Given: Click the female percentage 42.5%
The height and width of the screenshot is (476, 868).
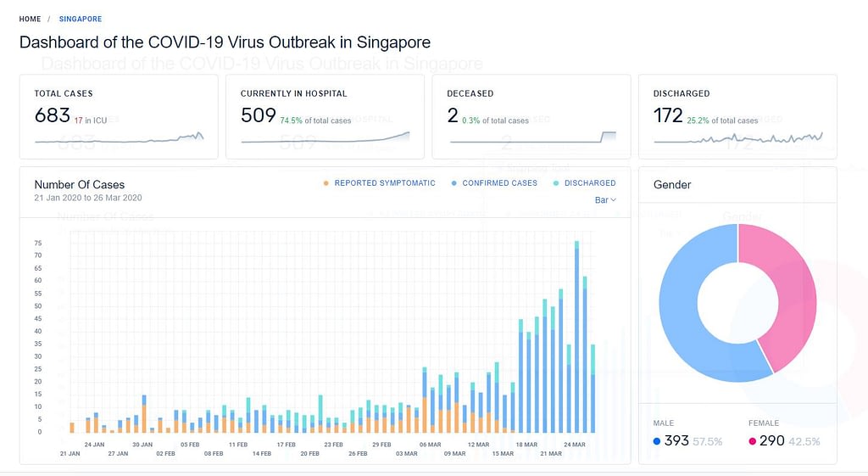Looking at the screenshot, I should (x=804, y=442).
